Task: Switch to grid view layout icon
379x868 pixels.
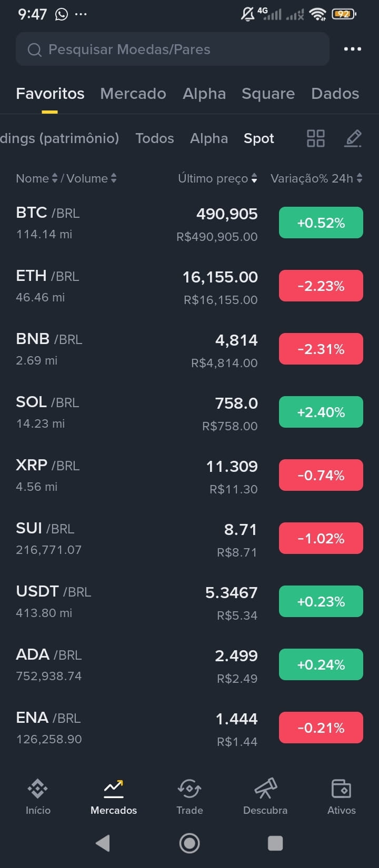Action: [x=315, y=138]
